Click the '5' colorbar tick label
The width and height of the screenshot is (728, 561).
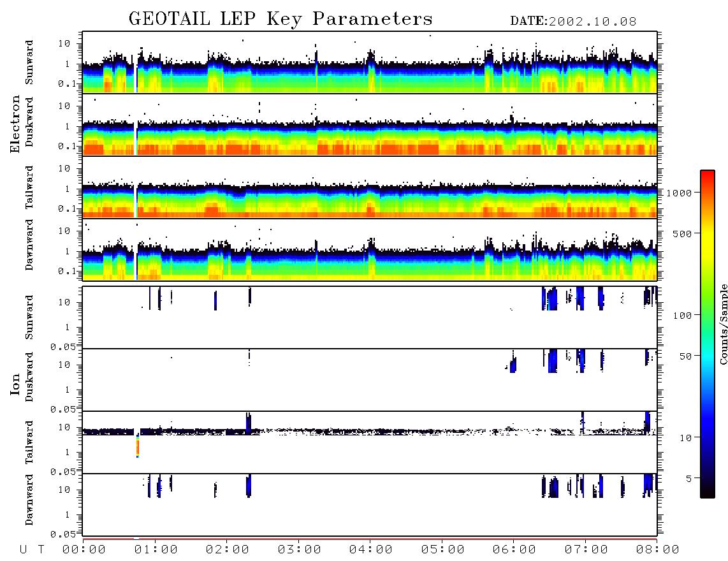[x=688, y=479]
